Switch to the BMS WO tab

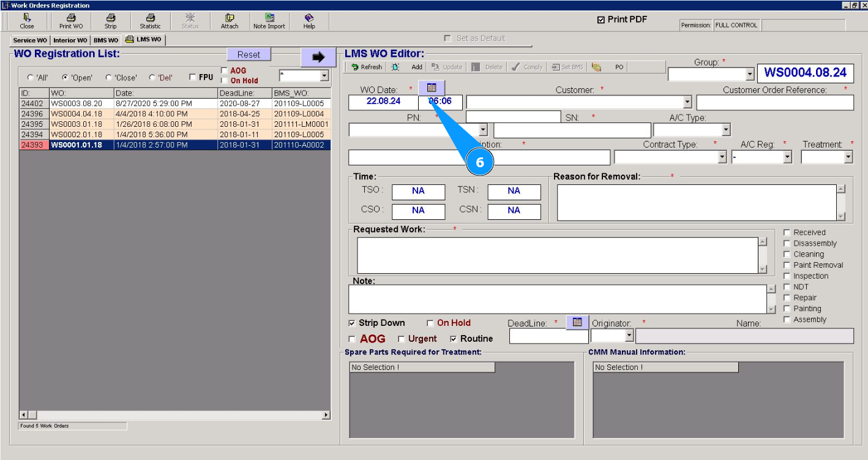click(x=105, y=40)
